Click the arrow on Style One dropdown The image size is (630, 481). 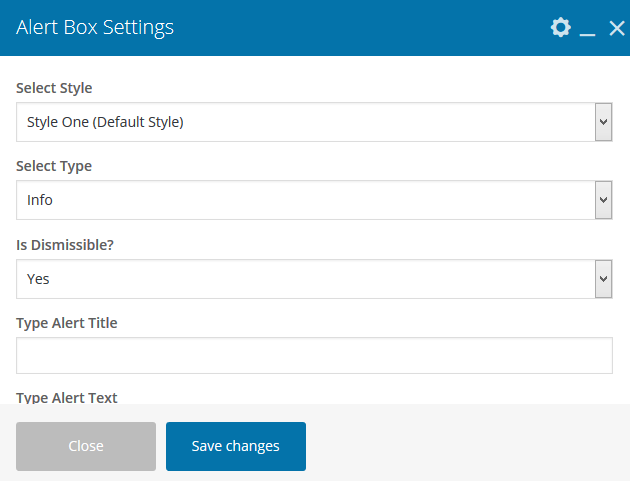603,122
